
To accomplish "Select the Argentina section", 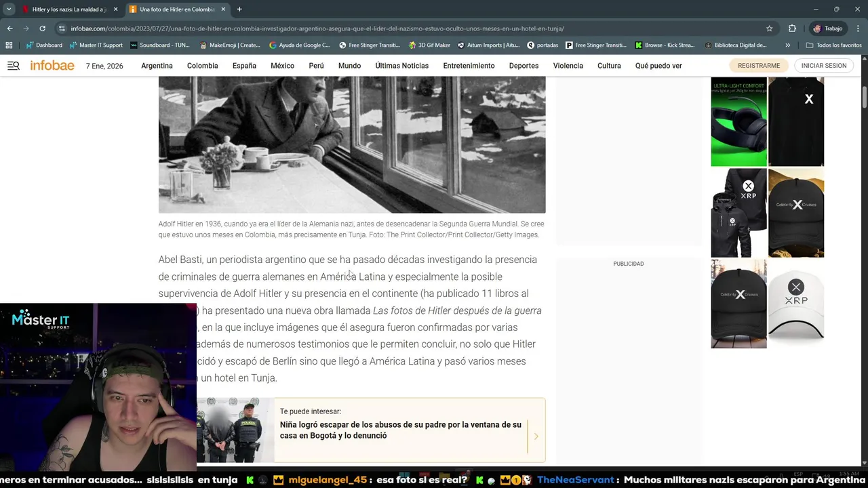I will click(x=157, y=66).
